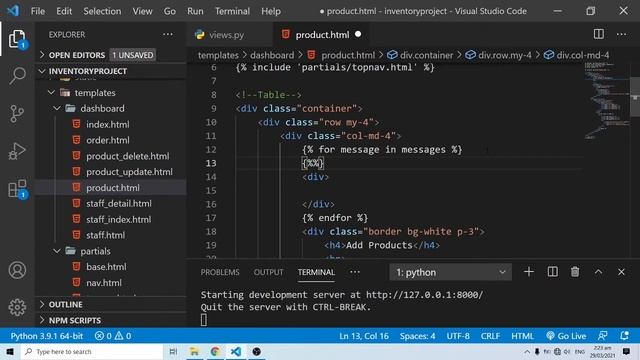Change line ending via CRLF status

(x=490, y=336)
